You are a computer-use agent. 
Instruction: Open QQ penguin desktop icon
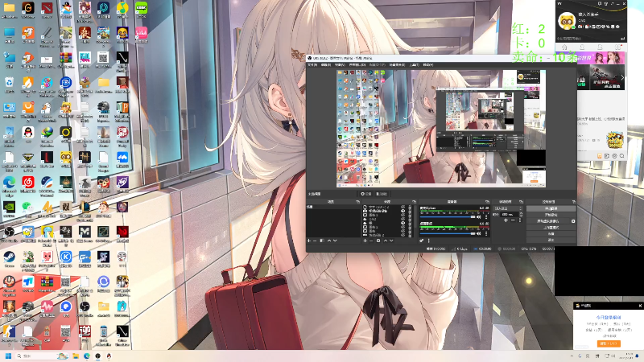coord(28,134)
